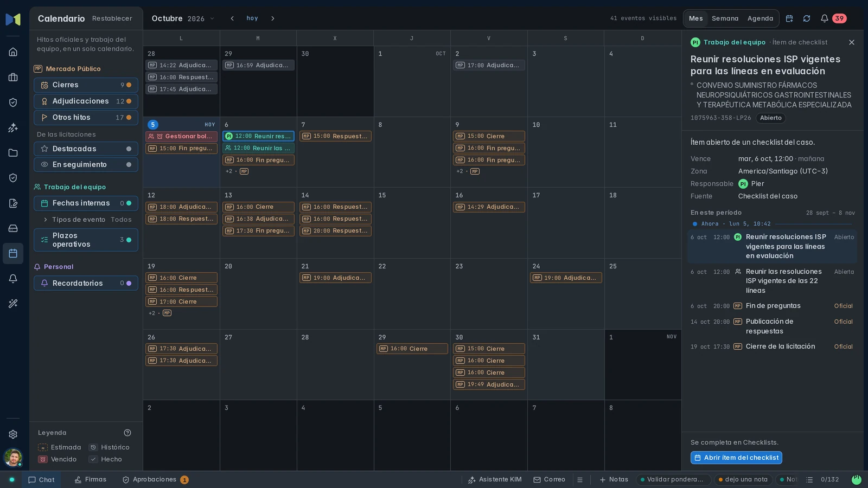Open the sparkles icon in the left sidebar

coord(13,127)
